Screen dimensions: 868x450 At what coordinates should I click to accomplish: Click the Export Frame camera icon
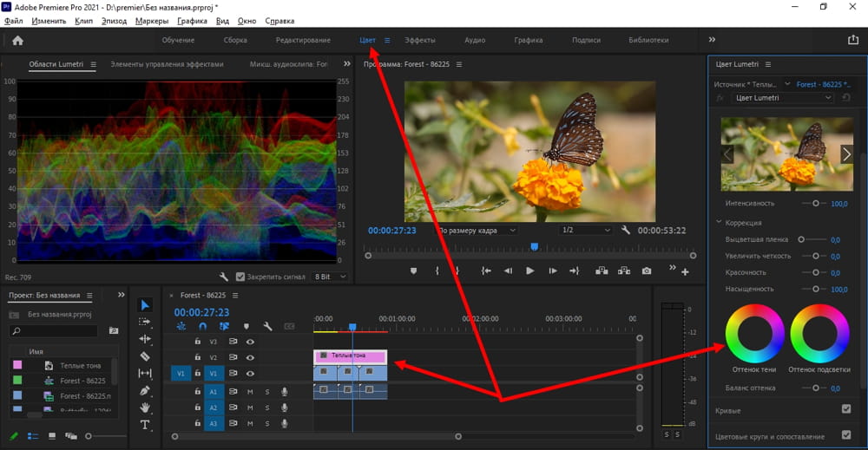[x=646, y=271]
